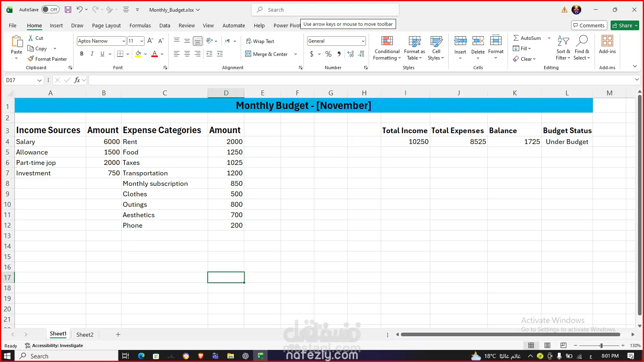Increase the font size with the larger A icon
Image resolution: width=644 pixels, height=362 pixels.
150,41
